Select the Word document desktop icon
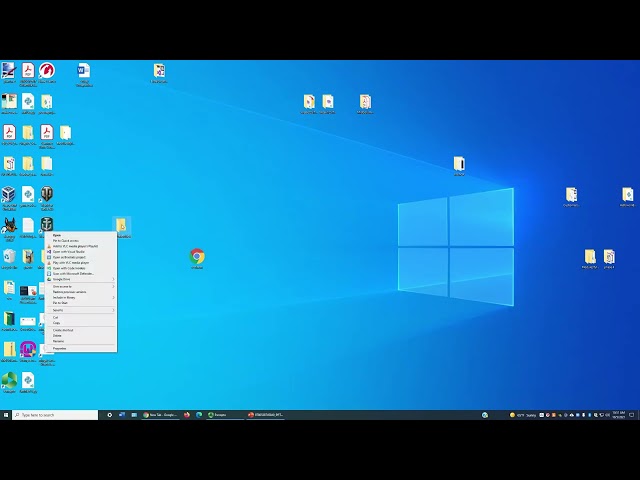This screenshot has height=480, width=640. (x=84, y=74)
